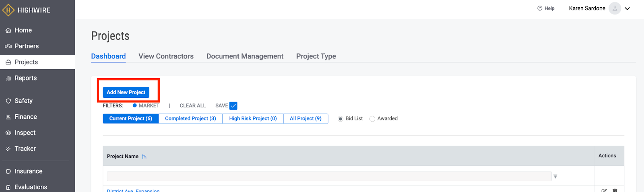644x192 pixels.
Task: Click the edit icon for District Ave project
Action: click(604, 190)
